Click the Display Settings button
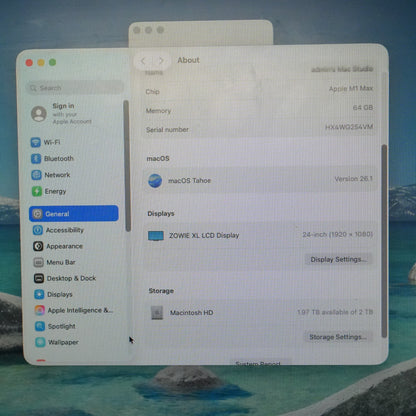The height and width of the screenshot is (416, 416). point(338,259)
